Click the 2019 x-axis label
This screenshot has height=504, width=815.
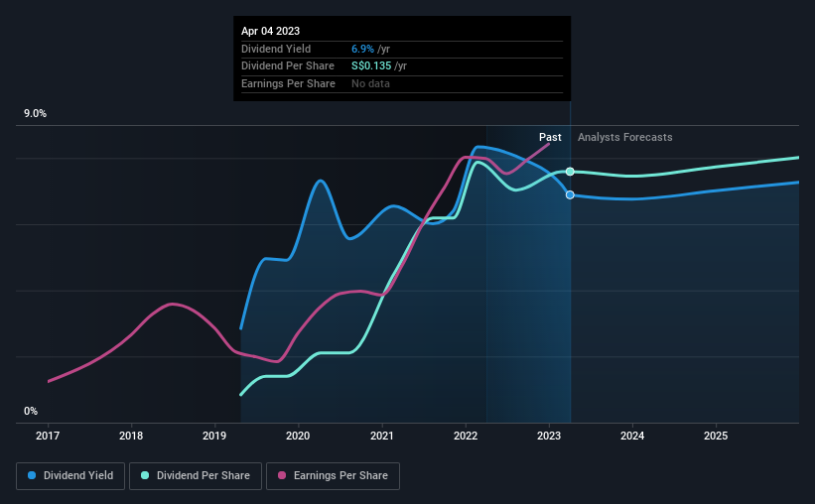point(214,436)
